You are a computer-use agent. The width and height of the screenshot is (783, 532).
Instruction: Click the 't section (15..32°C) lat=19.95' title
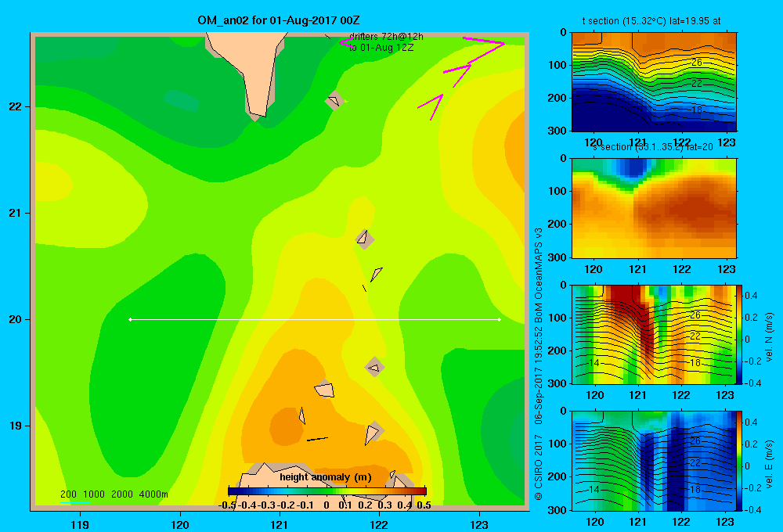pos(651,21)
